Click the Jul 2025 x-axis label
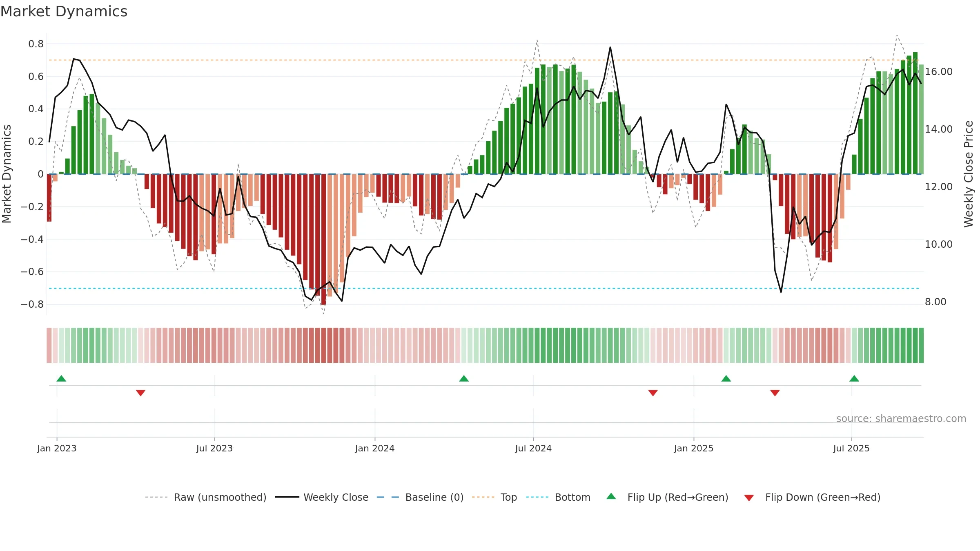Image resolution: width=980 pixels, height=551 pixels. tap(851, 448)
